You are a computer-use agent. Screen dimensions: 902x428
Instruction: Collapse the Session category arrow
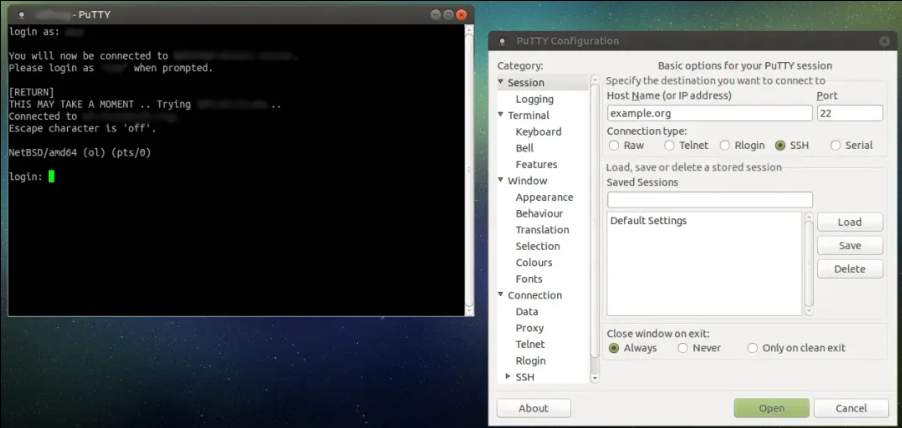click(x=500, y=82)
